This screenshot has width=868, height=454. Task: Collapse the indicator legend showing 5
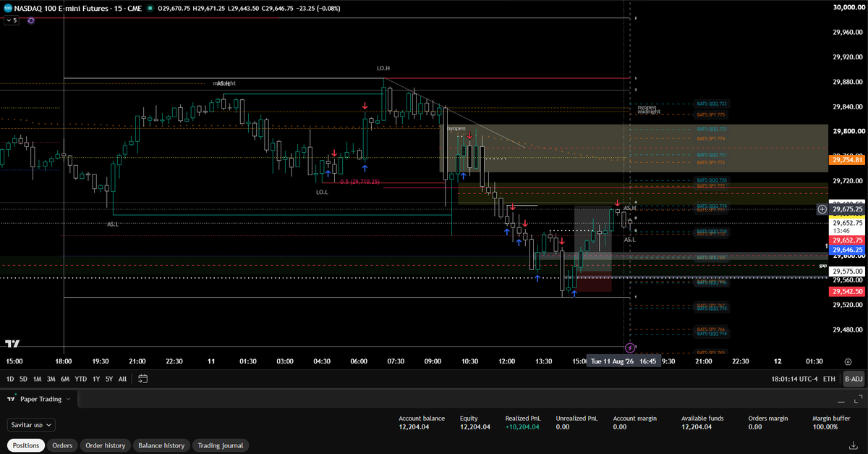[12, 20]
